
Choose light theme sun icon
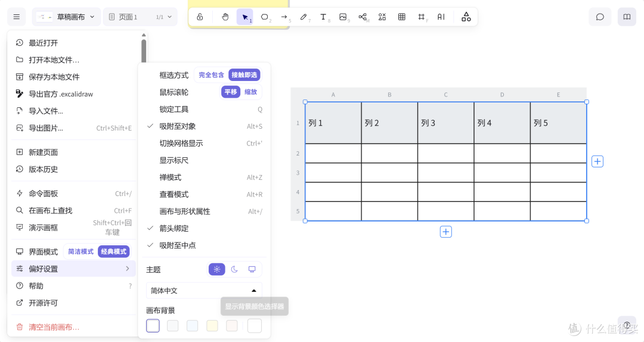[217, 269]
